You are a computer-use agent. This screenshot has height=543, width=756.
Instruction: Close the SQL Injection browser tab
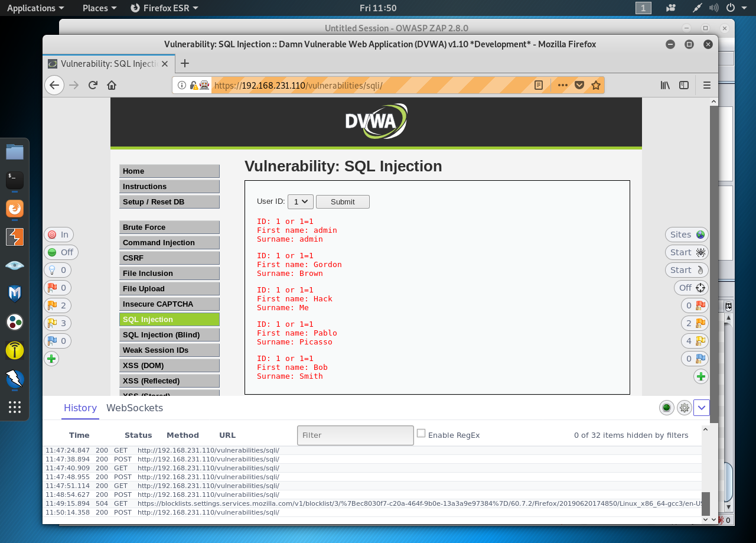coord(165,64)
